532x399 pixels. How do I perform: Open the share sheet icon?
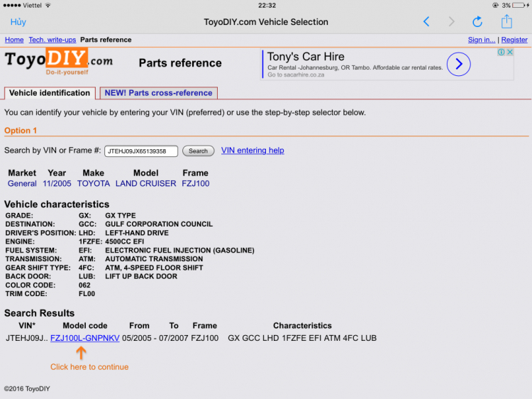[x=506, y=21]
